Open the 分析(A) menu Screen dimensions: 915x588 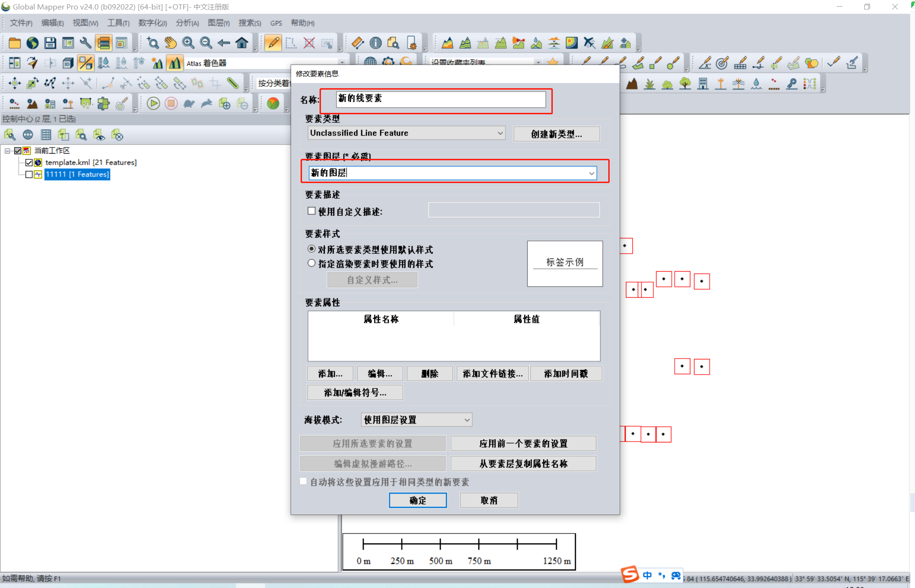[x=187, y=23]
